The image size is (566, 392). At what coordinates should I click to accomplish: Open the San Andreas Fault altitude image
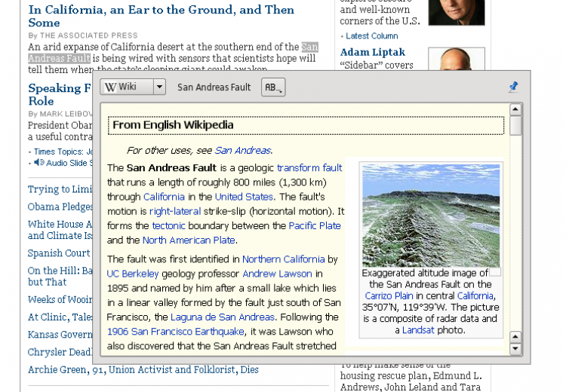pos(431,216)
